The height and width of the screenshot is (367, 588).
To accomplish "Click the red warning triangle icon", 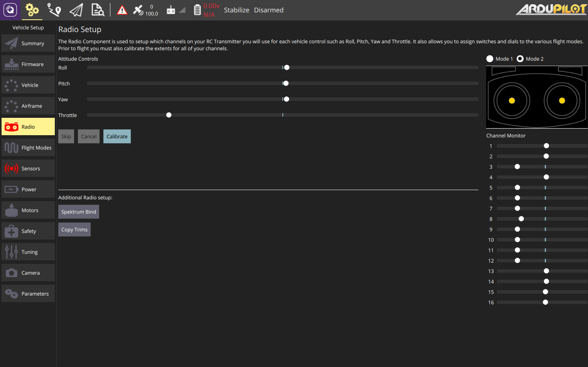I will pos(122,10).
